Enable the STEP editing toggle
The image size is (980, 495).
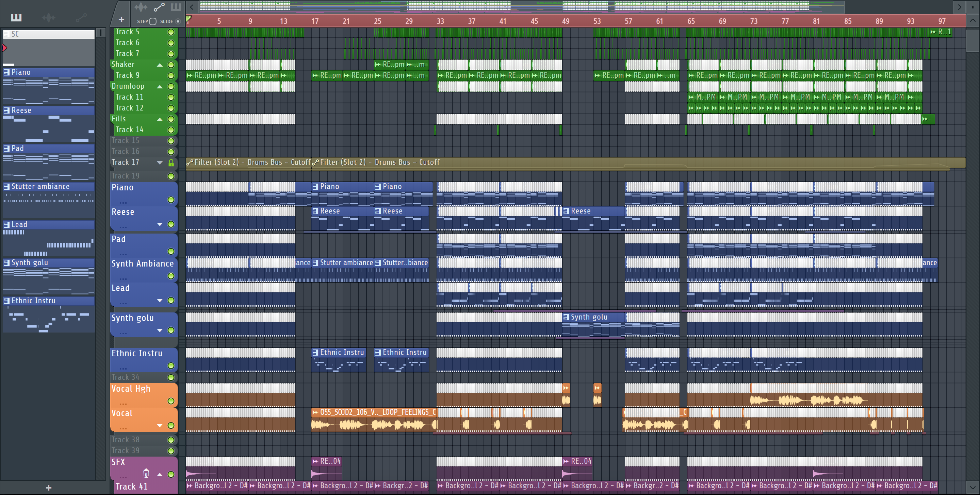tap(152, 21)
